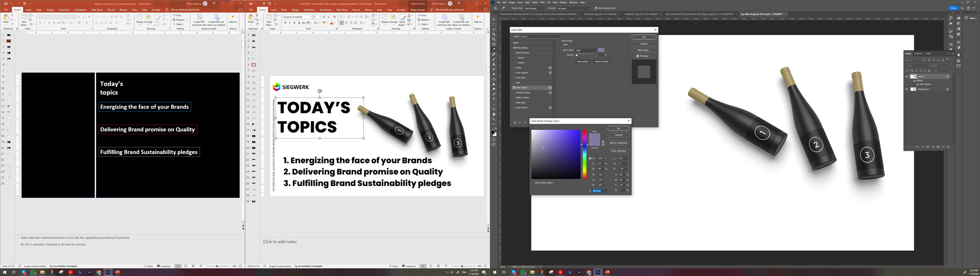Select the Crop tool in Photoshop toolbar

[x=494, y=39]
